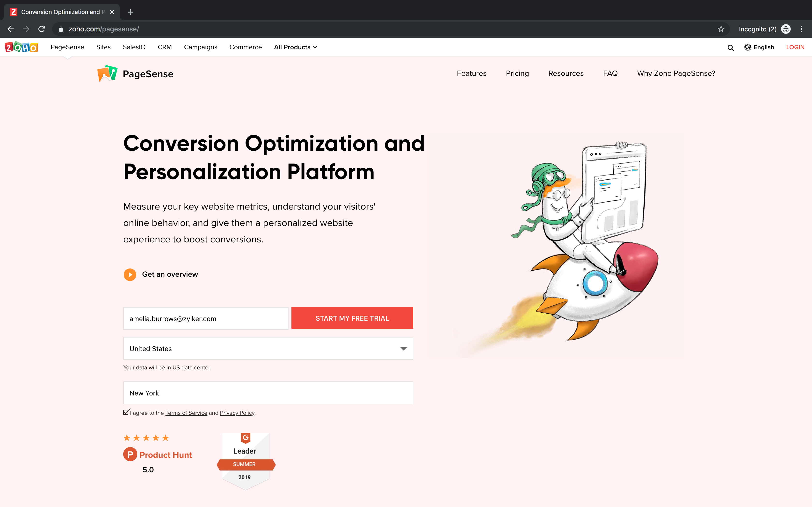812x507 pixels.
Task: Expand the All Products dropdown
Action: pos(295,47)
